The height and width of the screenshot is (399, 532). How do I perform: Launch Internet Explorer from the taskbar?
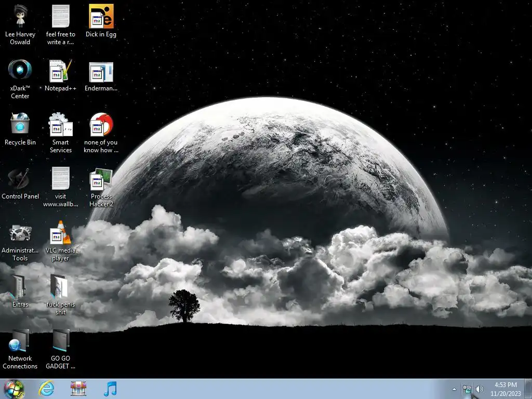[x=46, y=389]
